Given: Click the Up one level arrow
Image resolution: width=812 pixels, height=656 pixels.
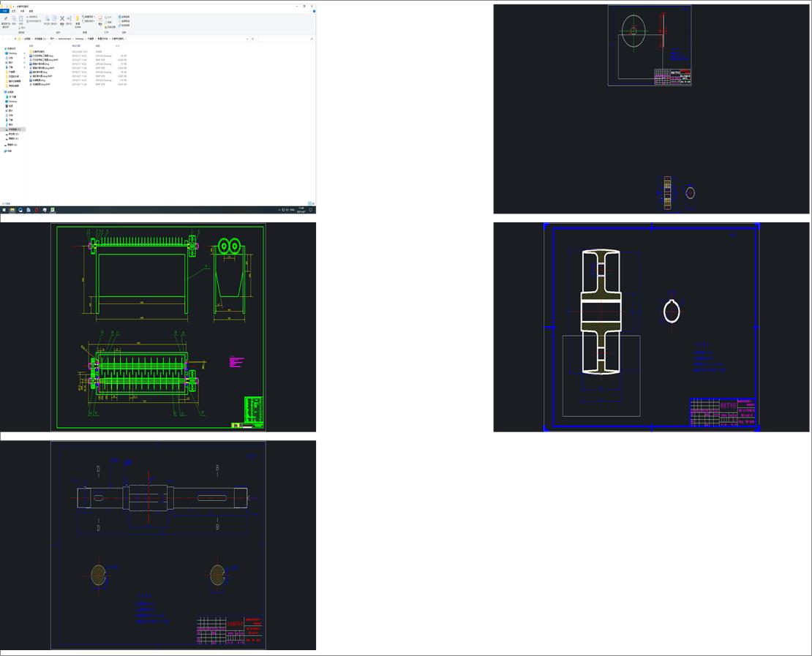Looking at the screenshot, I should tap(15, 39).
